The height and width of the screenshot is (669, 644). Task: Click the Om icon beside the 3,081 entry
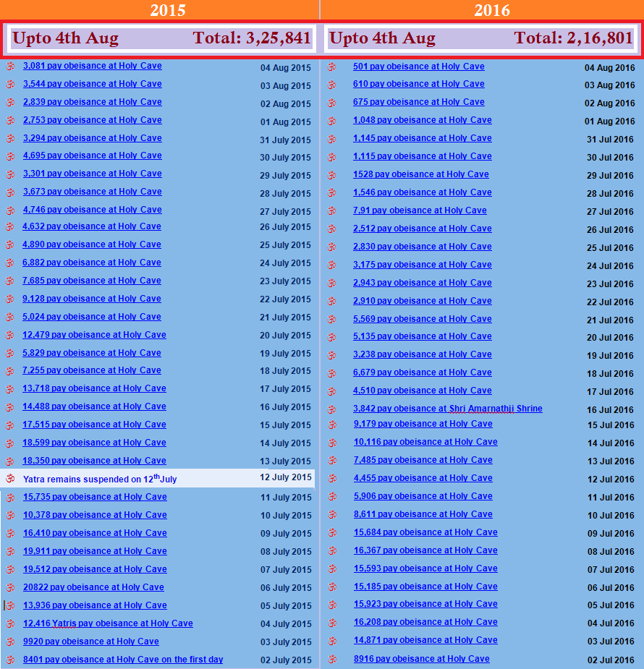(x=10, y=67)
